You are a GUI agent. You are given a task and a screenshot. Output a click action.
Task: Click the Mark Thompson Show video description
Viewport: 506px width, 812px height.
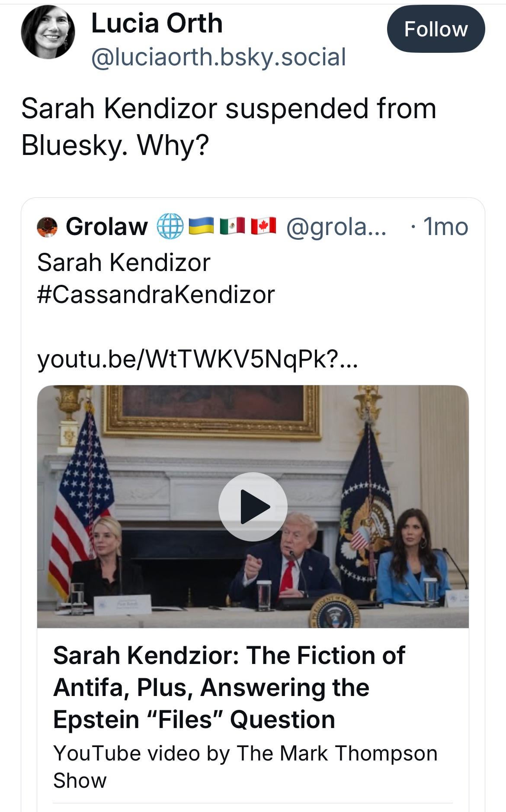[x=245, y=767]
